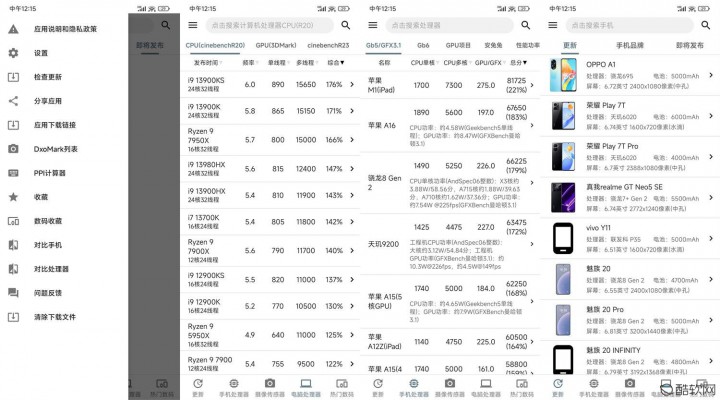
Task: Open the PPI计算器 keyboard icon
Action: click(13, 173)
